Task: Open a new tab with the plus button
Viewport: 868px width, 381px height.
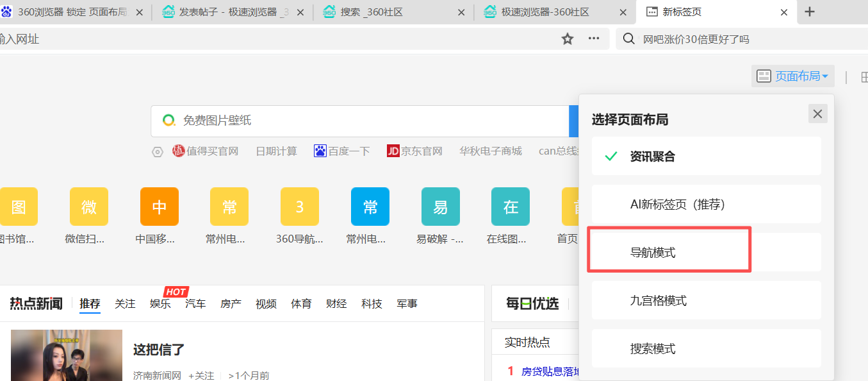Action: click(x=810, y=12)
